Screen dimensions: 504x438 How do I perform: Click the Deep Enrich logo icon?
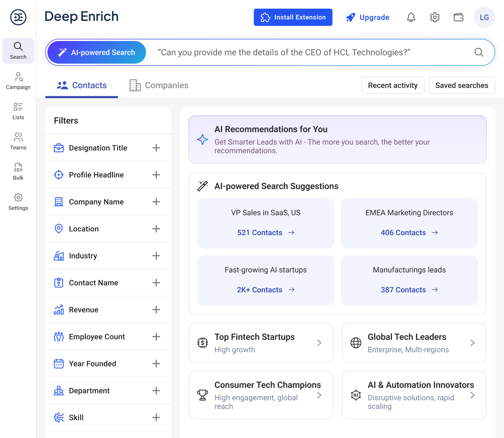point(18,17)
